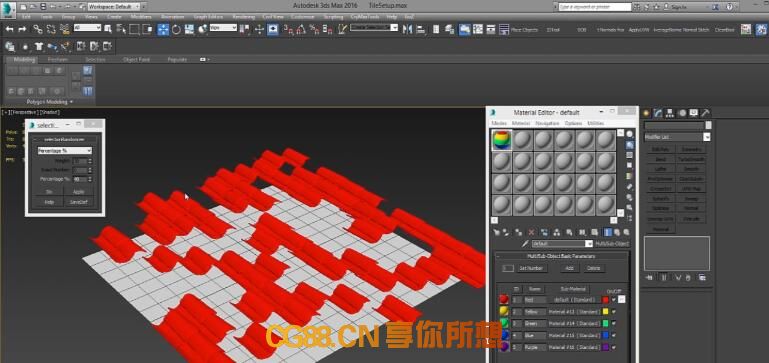This screenshot has width=769, height=363.
Task: Uncheck On/Off for Green sub-material
Action: 614,323
